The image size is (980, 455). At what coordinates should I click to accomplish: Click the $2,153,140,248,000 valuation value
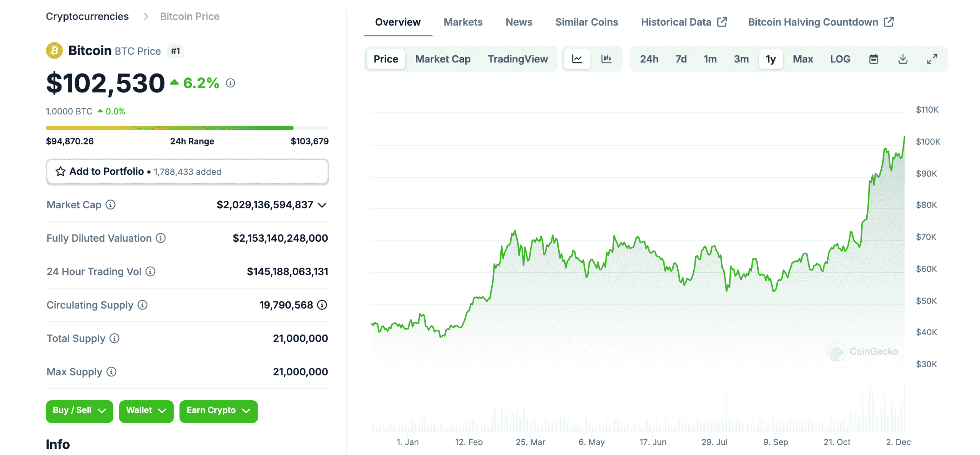tap(280, 238)
